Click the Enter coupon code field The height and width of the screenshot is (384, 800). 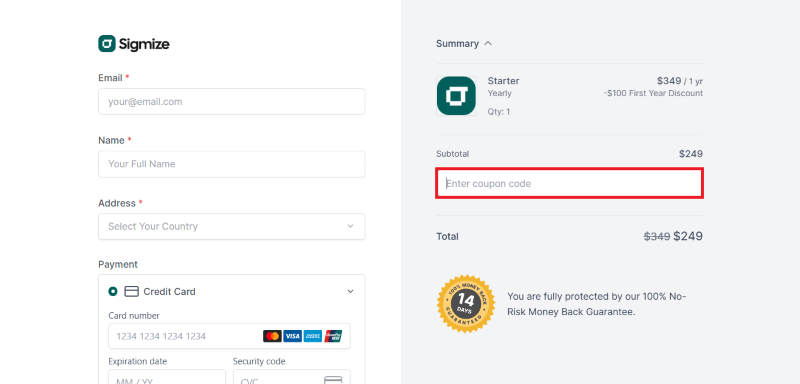click(569, 184)
